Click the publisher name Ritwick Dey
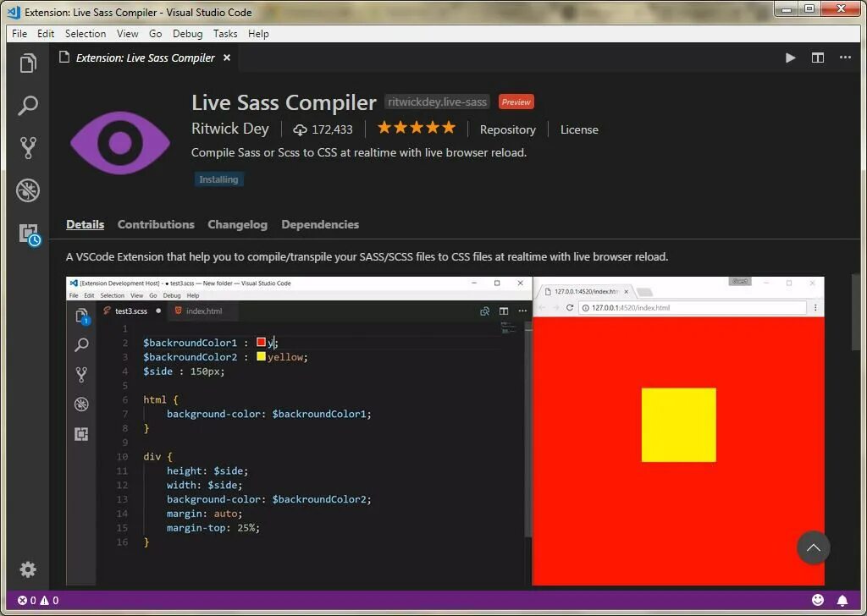 point(230,129)
